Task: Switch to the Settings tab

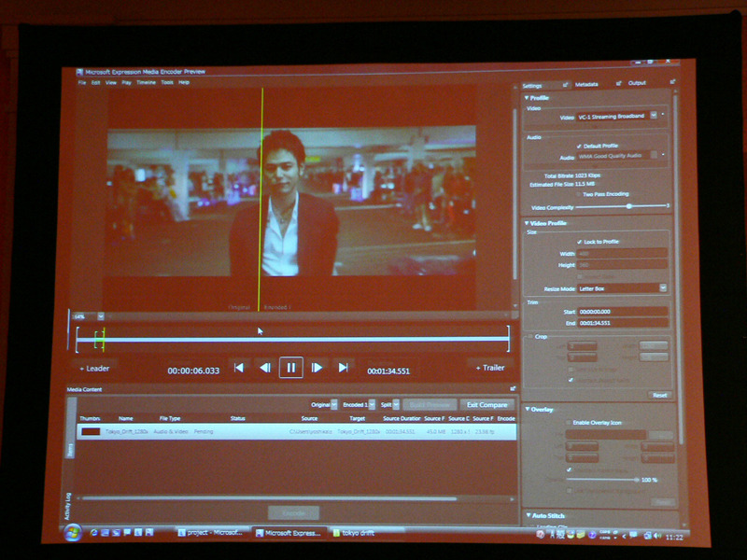Action: [x=532, y=86]
